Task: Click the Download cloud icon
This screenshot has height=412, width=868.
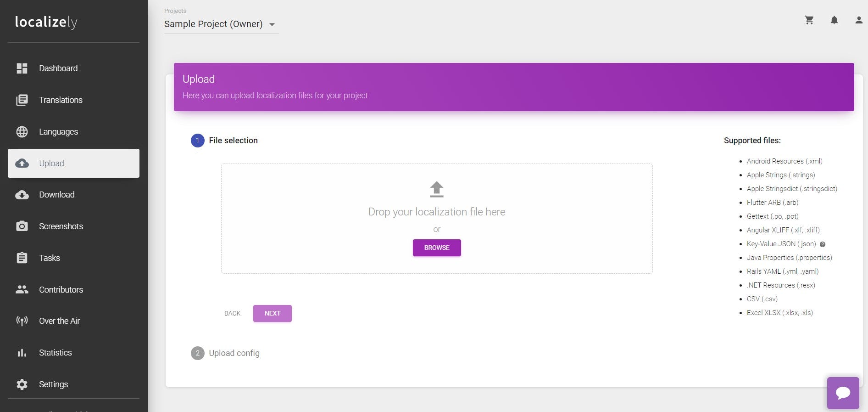Action: [22, 195]
